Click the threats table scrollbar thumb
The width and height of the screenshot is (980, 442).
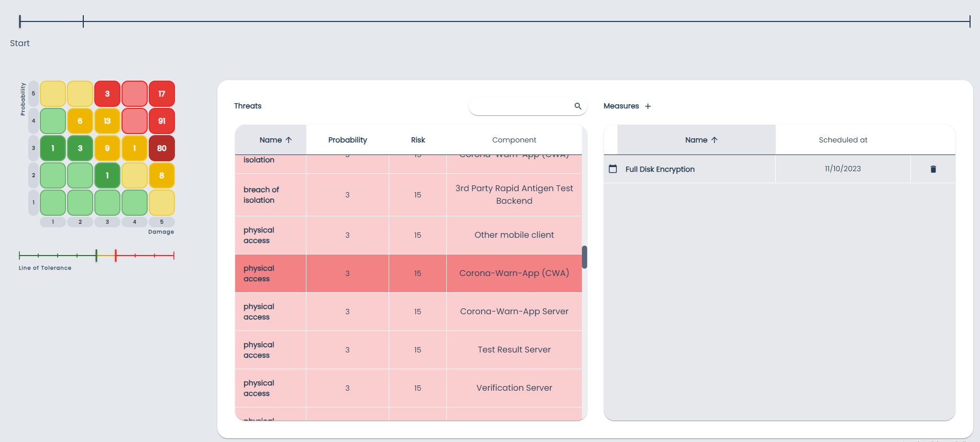(x=585, y=257)
